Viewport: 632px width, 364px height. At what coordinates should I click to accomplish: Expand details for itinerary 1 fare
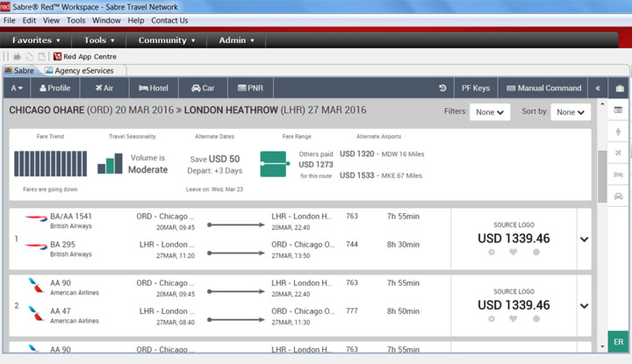[x=584, y=239]
